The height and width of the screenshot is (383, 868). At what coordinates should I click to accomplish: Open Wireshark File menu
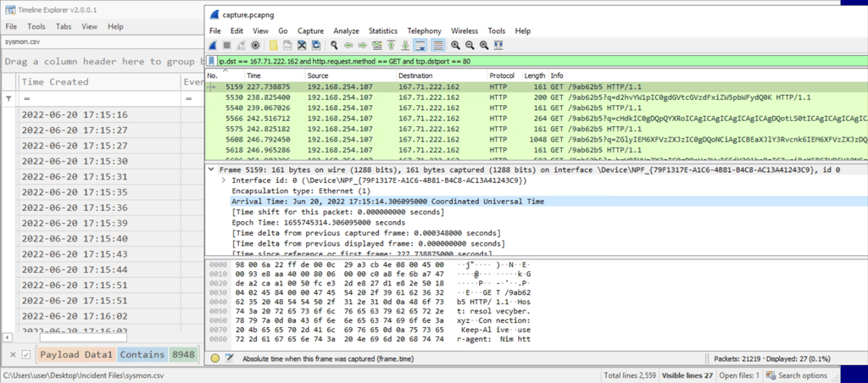pos(215,31)
